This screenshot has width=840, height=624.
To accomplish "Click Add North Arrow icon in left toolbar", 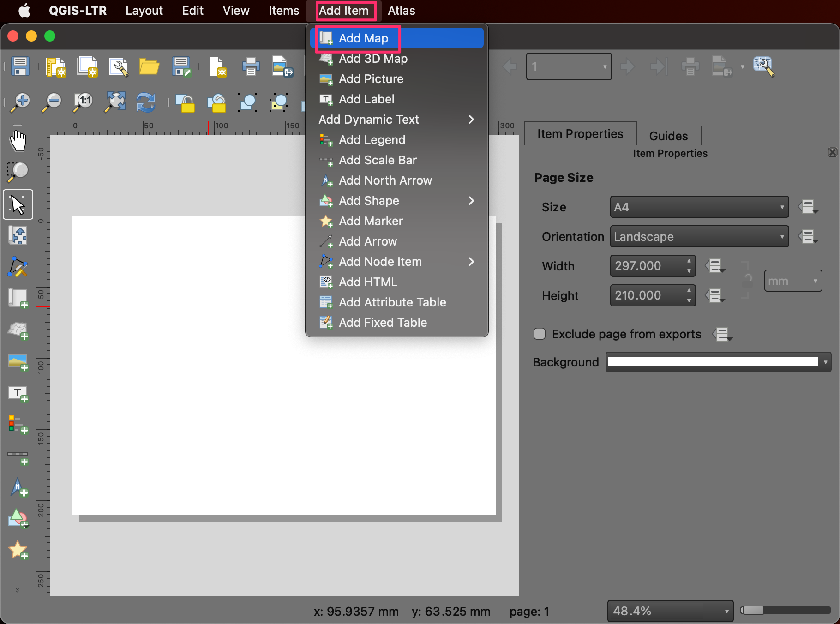I will [x=18, y=487].
